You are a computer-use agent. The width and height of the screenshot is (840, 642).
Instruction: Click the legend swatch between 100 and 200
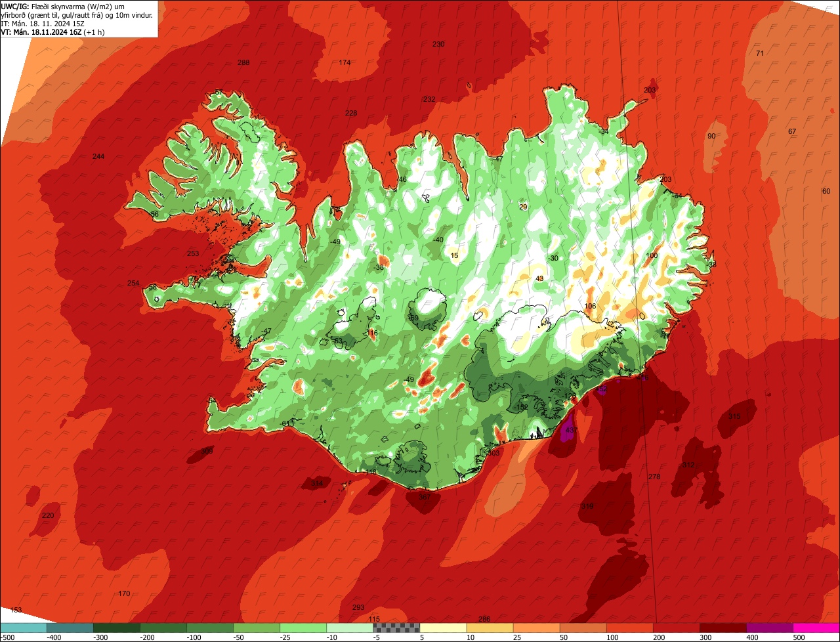(x=629, y=627)
